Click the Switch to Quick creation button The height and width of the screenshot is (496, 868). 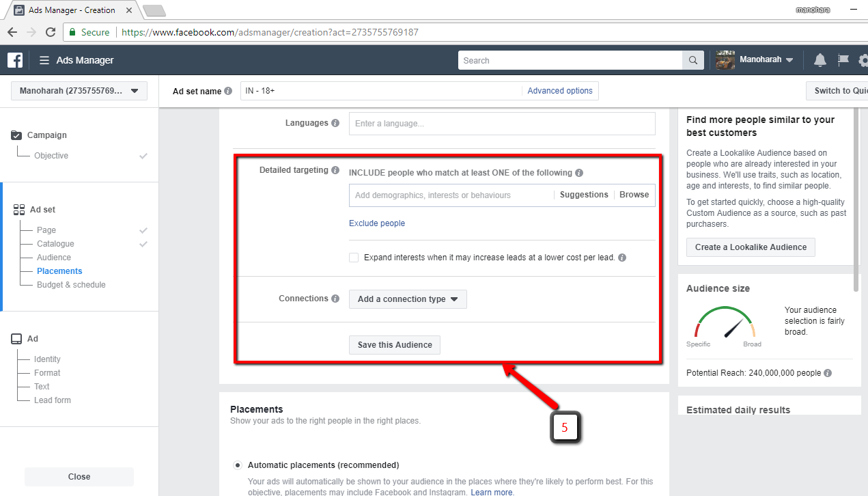pos(837,91)
